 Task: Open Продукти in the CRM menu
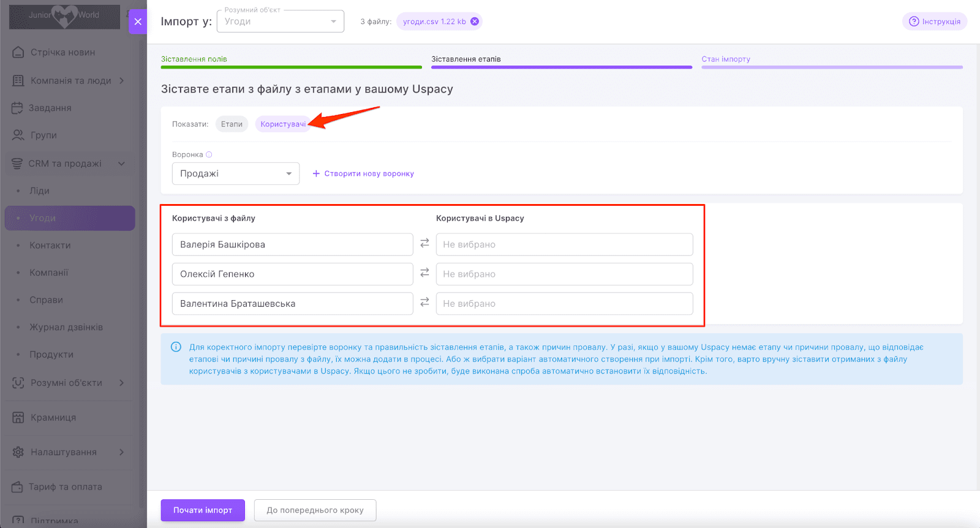[51, 354]
